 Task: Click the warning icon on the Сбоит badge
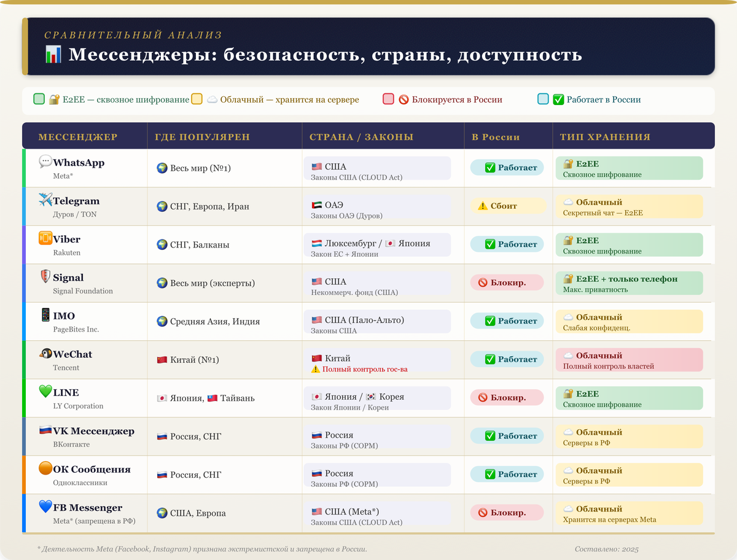(x=483, y=206)
